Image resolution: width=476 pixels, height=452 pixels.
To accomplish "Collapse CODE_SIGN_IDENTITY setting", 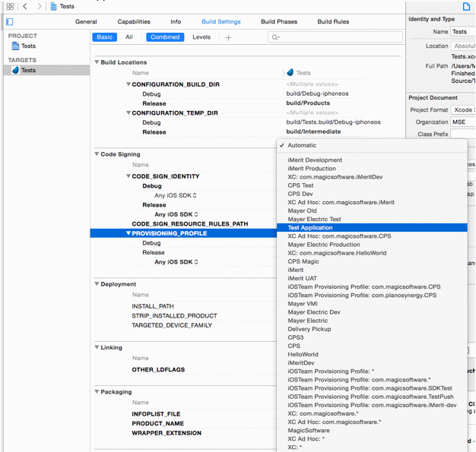I will 129,176.
